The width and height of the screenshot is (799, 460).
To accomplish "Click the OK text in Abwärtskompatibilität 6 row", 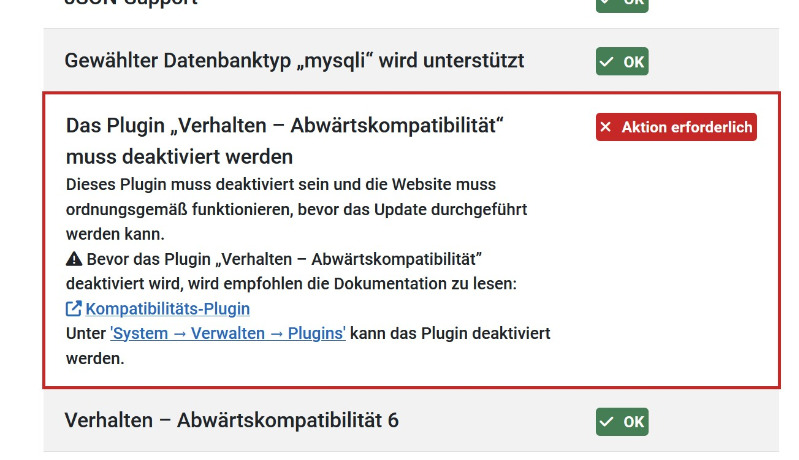I will (x=633, y=422).
